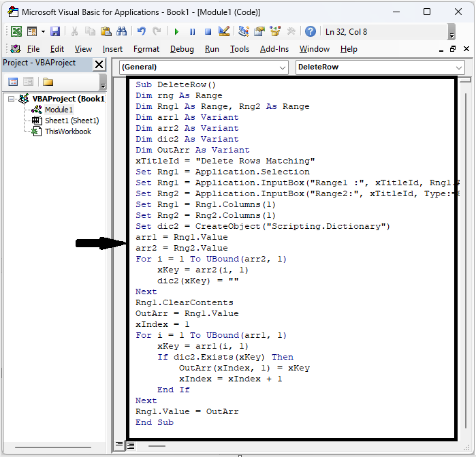The width and height of the screenshot is (476, 457).
Task: Click the 'xIndex = 1' code line
Action: pos(162,324)
